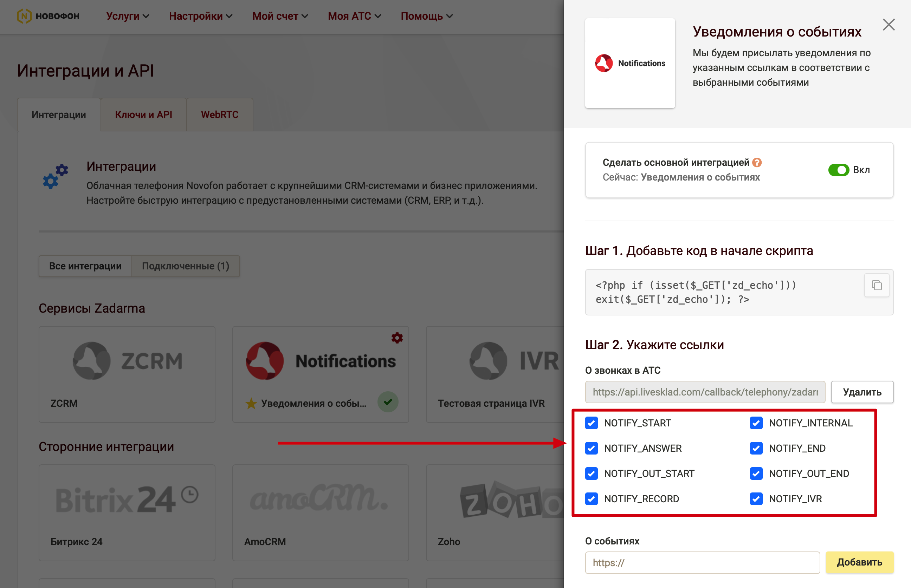The width and height of the screenshot is (911, 588).
Task: Expand the Помощь menu
Action: coord(426,16)
